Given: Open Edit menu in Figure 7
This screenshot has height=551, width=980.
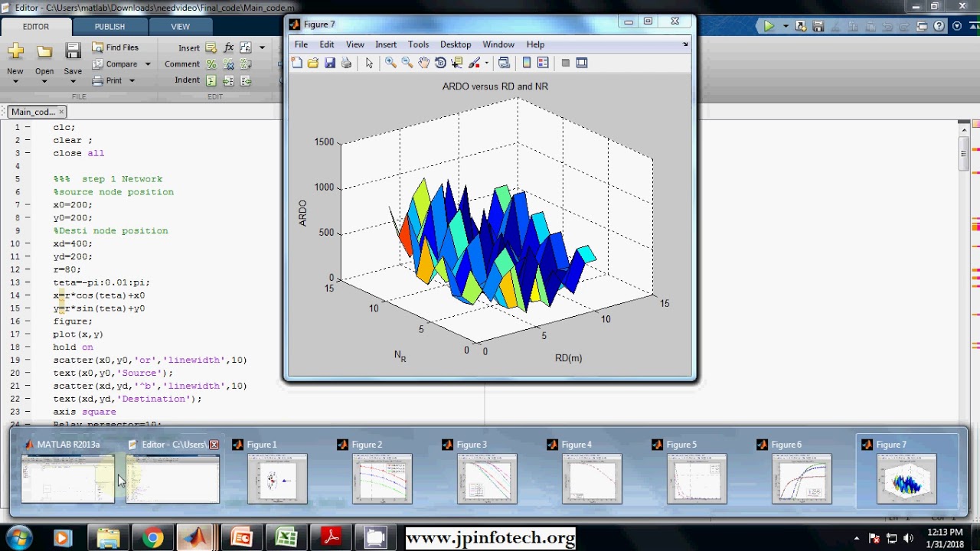Looking at the screenshot, I should 327,44.
